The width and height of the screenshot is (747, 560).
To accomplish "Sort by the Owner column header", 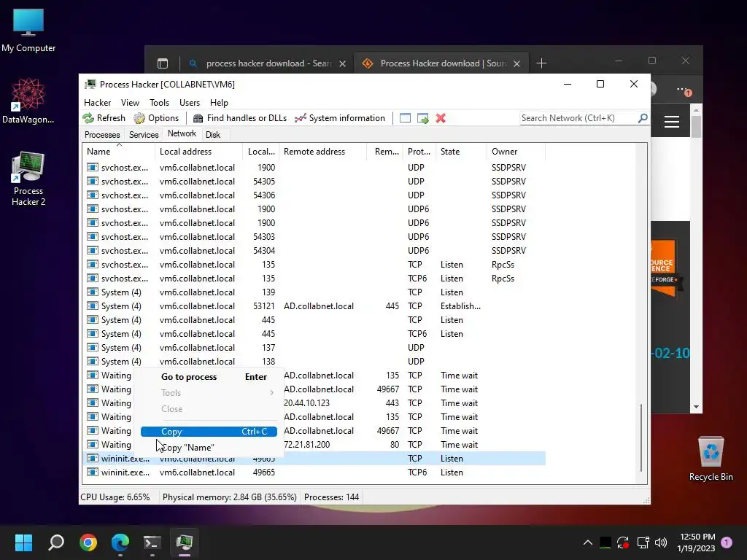I will point(516,152).
